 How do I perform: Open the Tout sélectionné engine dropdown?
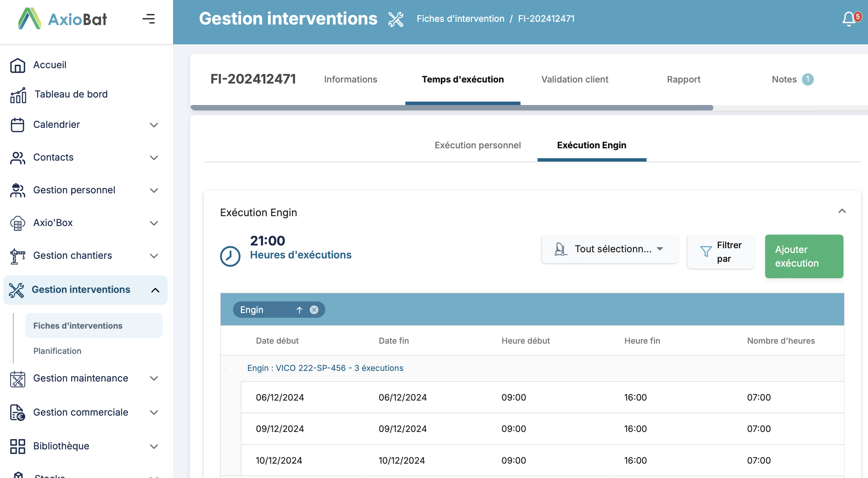coord(609,249)
